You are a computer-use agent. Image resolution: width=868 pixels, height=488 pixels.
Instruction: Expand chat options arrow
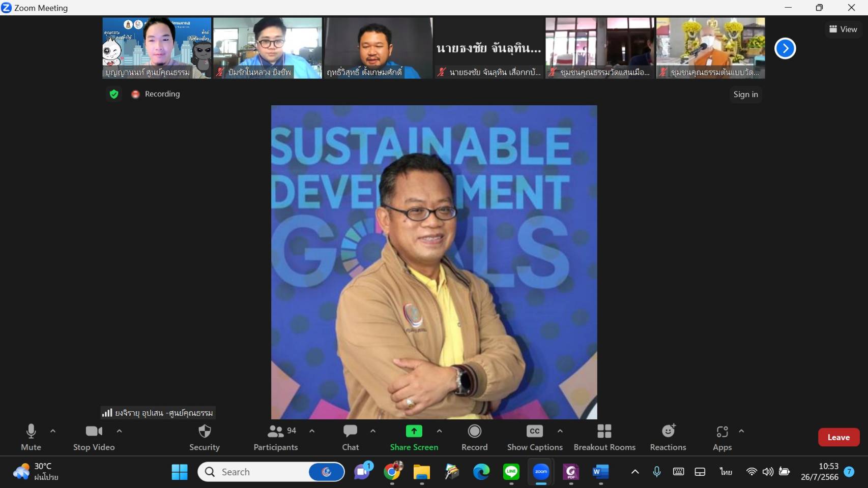pyautogui.click(x=373, y=431)
